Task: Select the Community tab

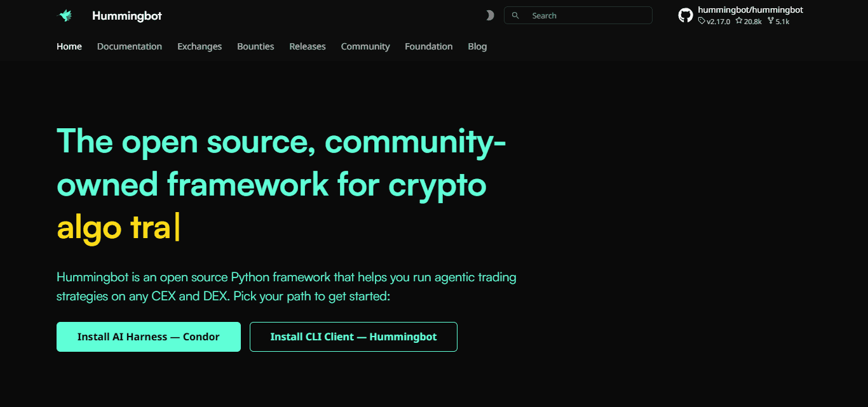Action: [x=365, y=46]
